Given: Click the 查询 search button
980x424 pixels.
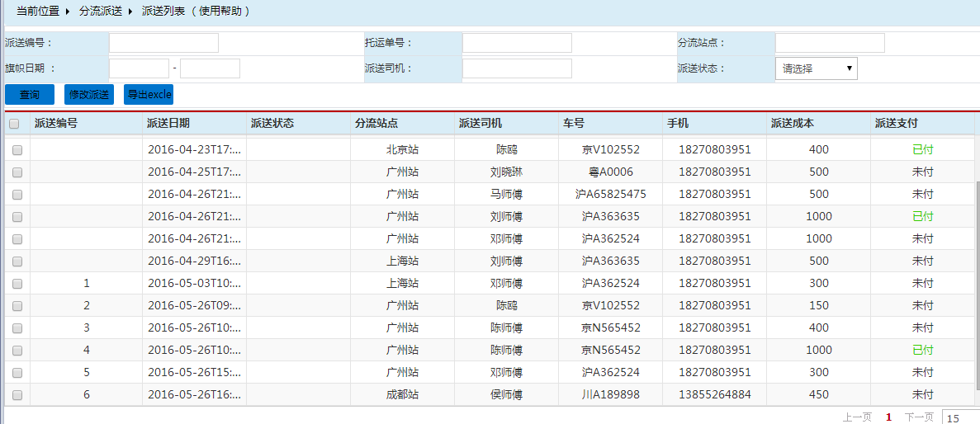Looking at the screenshot, I should pyautogui.click(x=30, y=95).
